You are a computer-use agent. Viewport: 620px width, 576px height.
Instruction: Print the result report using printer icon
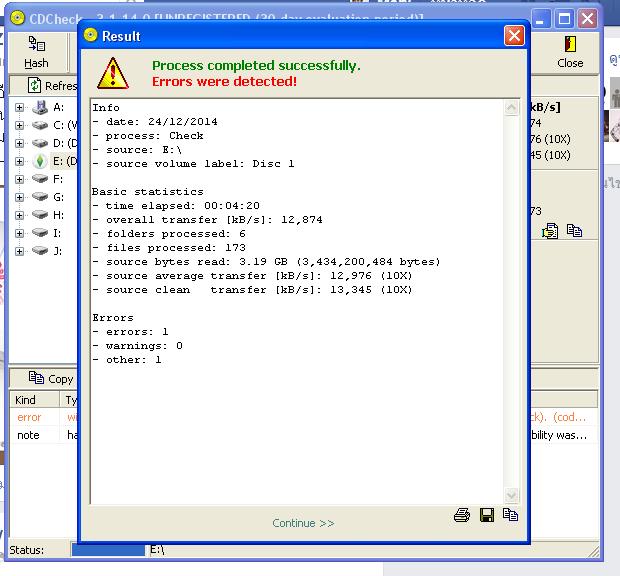coord(462,515)
